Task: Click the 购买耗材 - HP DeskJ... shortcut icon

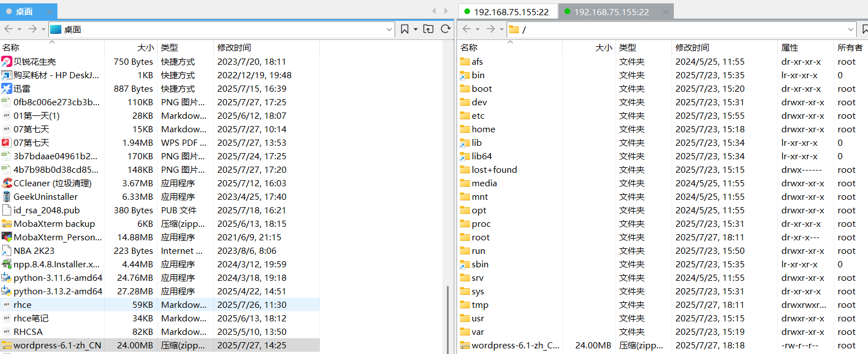Action: pos(7,75)
